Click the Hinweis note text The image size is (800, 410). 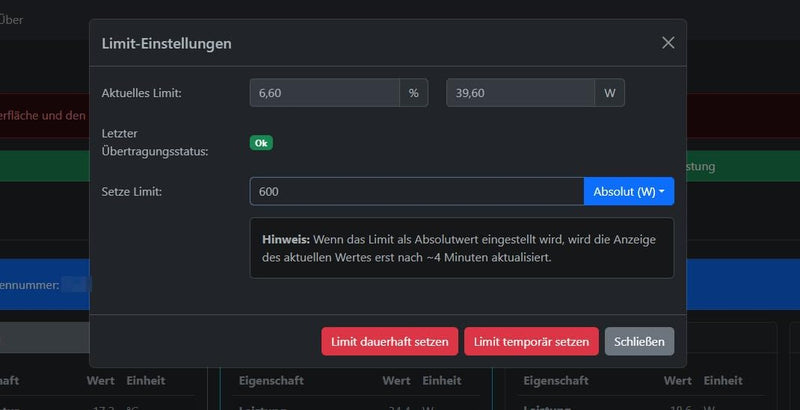(x=461, y=248)
